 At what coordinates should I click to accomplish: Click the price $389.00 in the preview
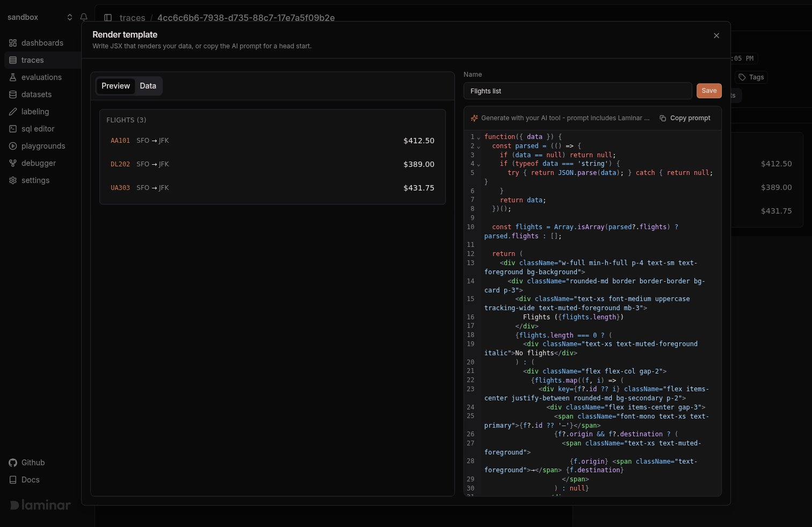pos(419,164)
